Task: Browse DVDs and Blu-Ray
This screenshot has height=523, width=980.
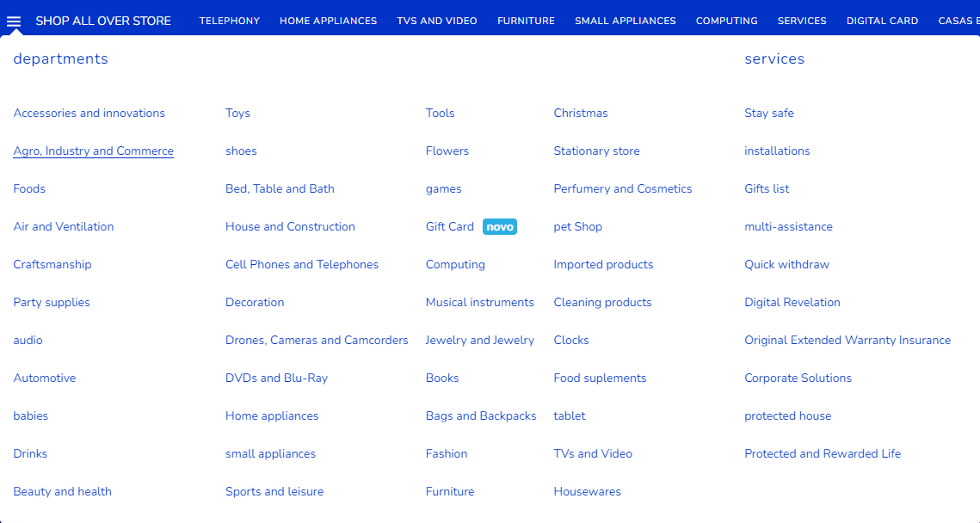Action: pyautogui.click(x=277, y=378)
